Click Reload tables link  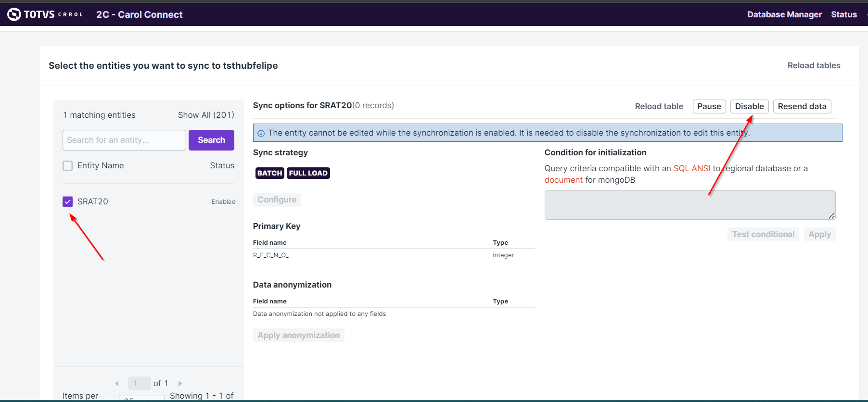[813, 65]
